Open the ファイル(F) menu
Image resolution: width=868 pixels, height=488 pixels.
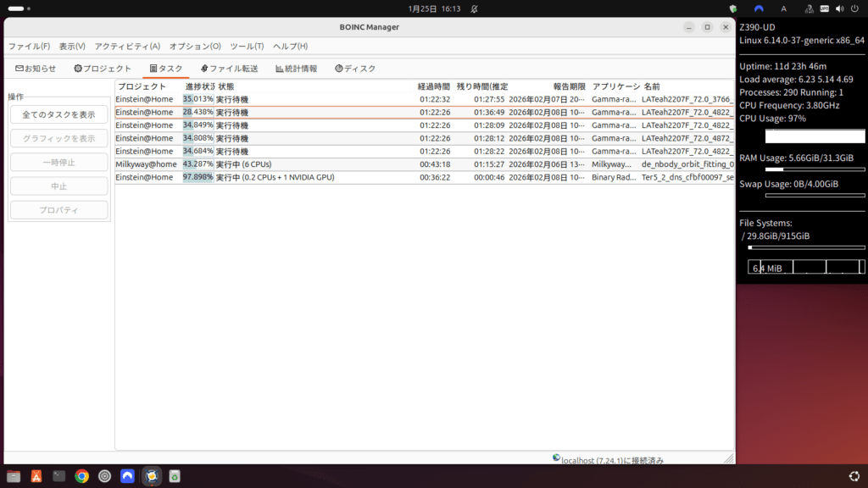[x=29, y=47]
